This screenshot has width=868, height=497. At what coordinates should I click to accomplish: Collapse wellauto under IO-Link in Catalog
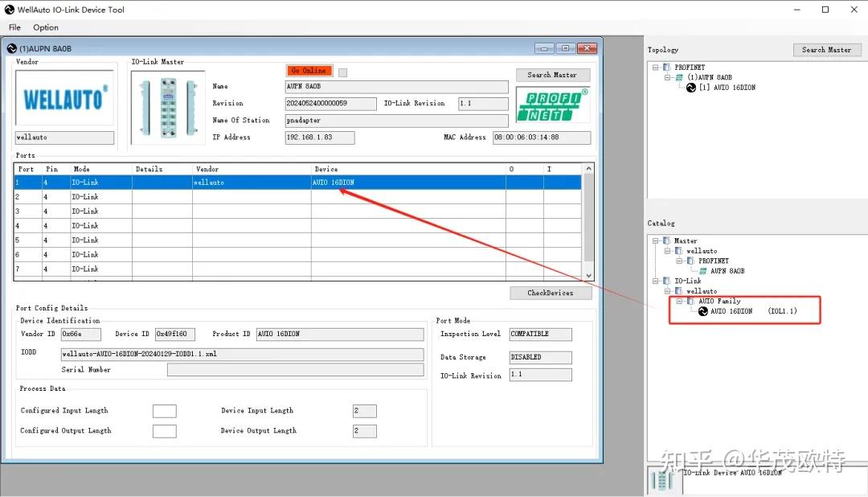pos(668,291)
